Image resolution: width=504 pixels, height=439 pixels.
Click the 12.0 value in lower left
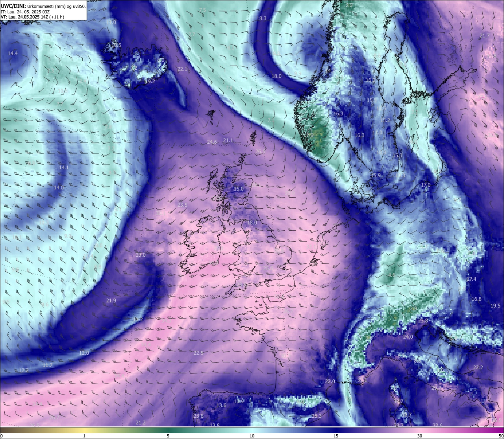click(84, 353)
